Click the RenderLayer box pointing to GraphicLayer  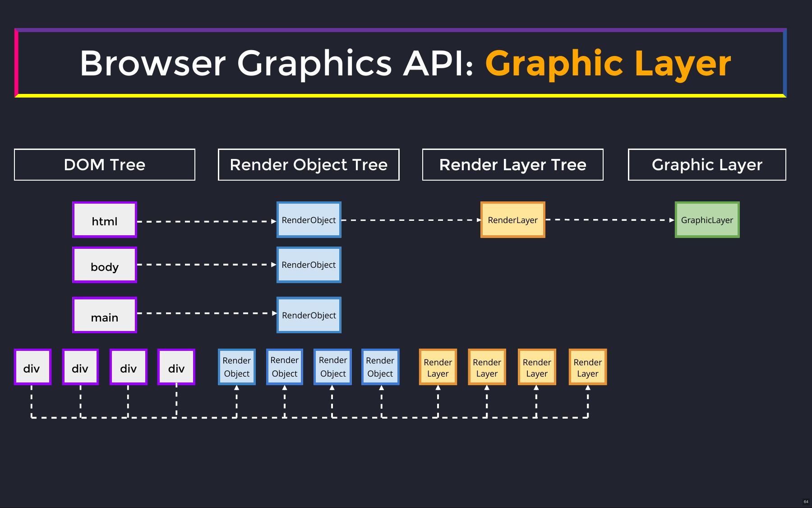point(513,220)
